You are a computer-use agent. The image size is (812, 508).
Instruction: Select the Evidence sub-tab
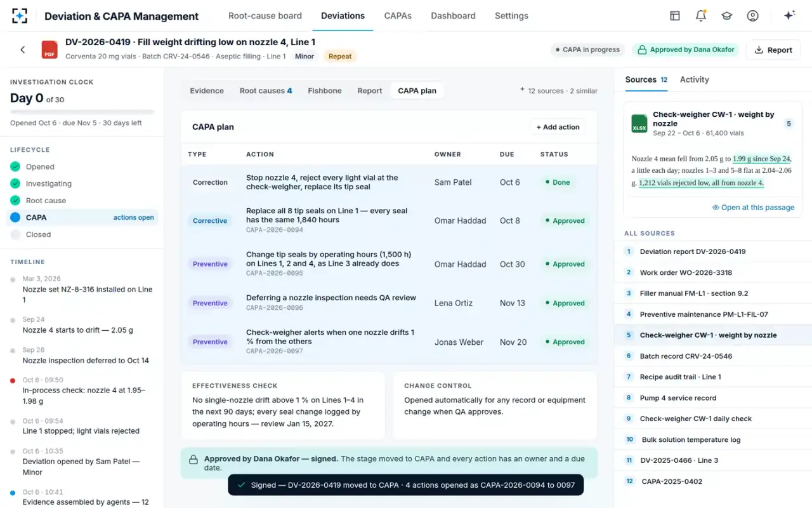pos(207,91)
